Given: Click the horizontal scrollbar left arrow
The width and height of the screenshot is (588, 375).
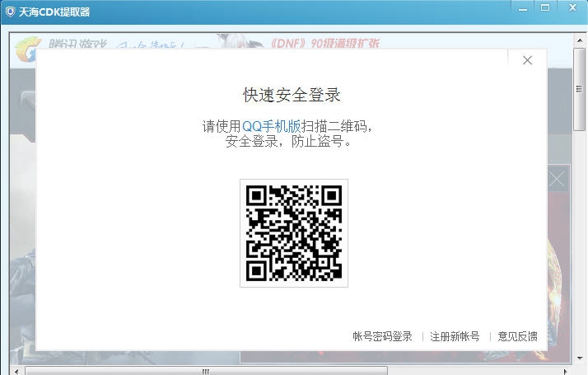Looking at the screenshot, I should [16, 371].
